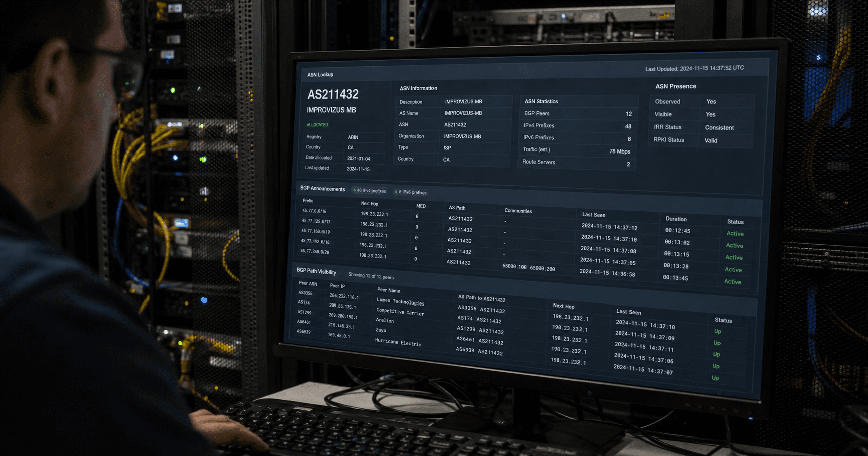Select the 8 IPv6 prefixes filter chip
Screen dimensions: 868x456
click(411, 192)
